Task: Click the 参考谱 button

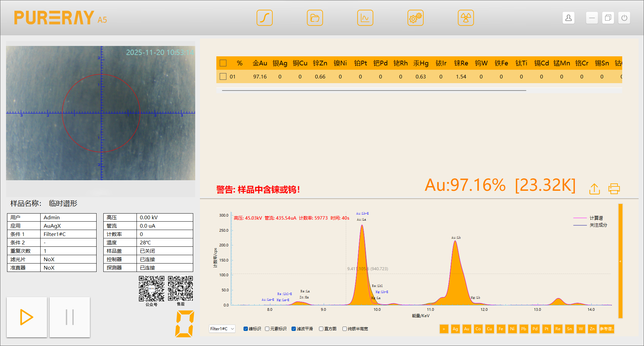Action: (606, 329)
